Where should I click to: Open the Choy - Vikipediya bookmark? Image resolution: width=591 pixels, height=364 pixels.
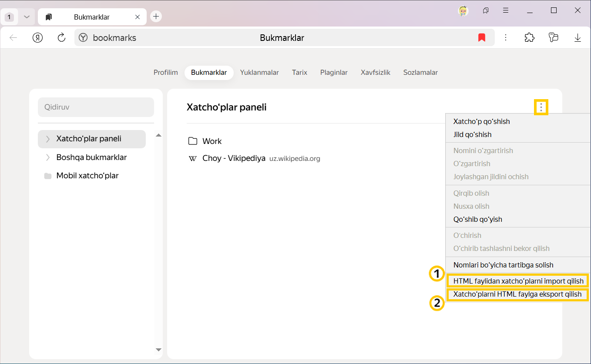234,158
